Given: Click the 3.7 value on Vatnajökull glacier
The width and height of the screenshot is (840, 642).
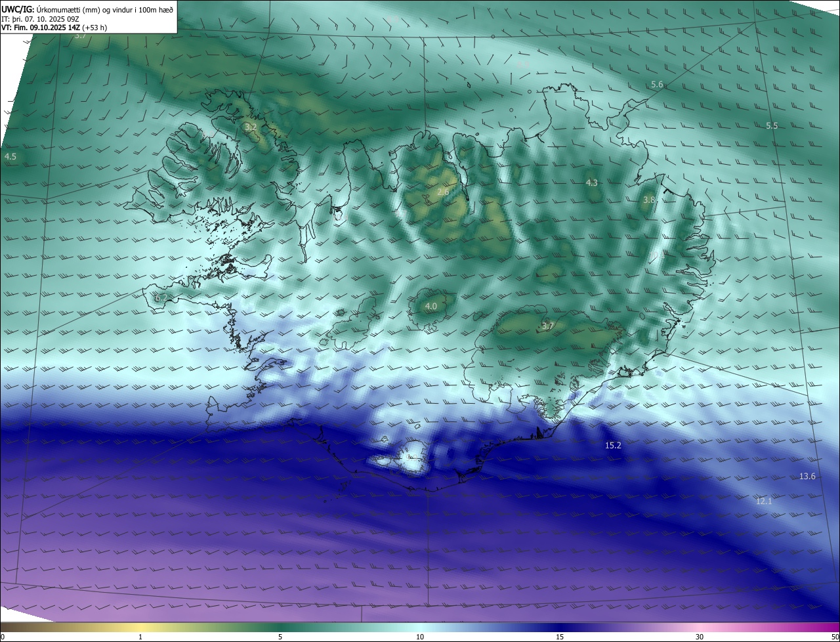Looking at the screenshot, I should point(548,326).
